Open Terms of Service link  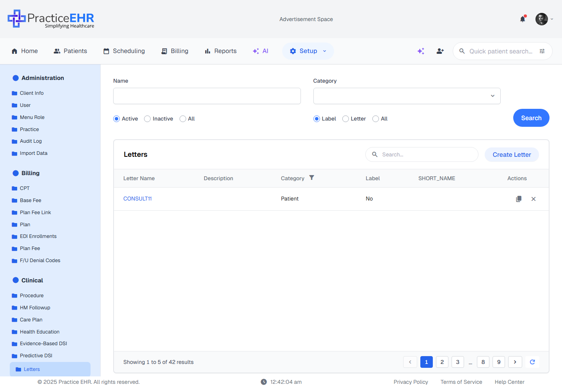pyautogui.click(x=461, y=382)
